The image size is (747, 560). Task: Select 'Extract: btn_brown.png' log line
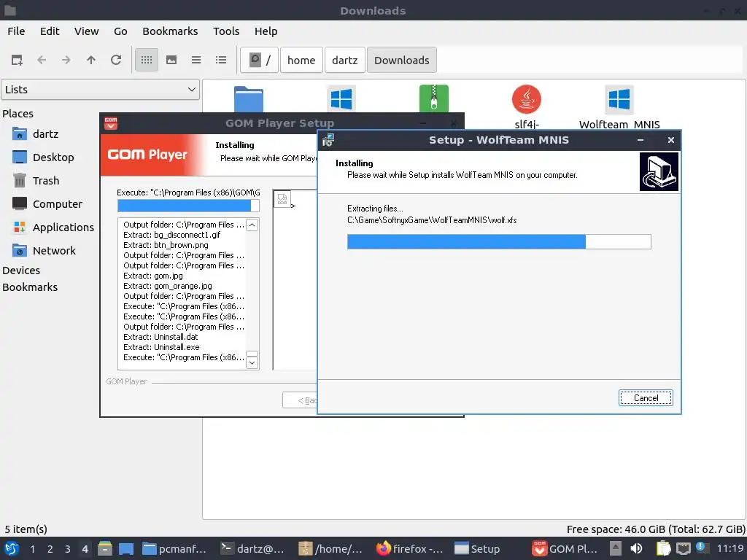click(166, 245)
